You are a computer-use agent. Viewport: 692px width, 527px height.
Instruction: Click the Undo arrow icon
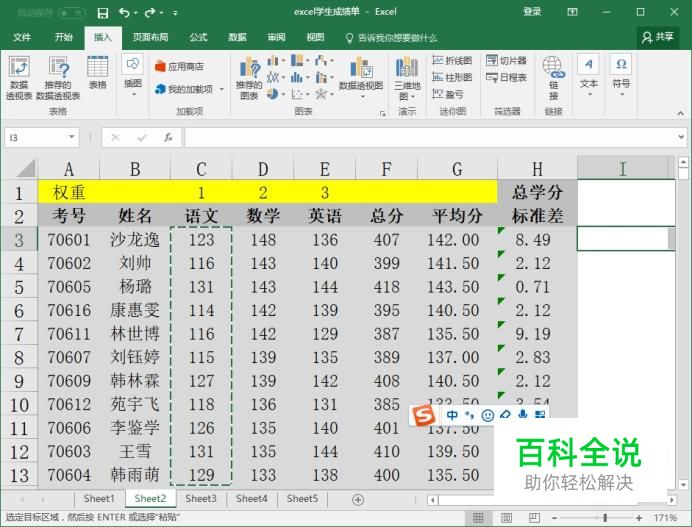[x=124, y=13]
